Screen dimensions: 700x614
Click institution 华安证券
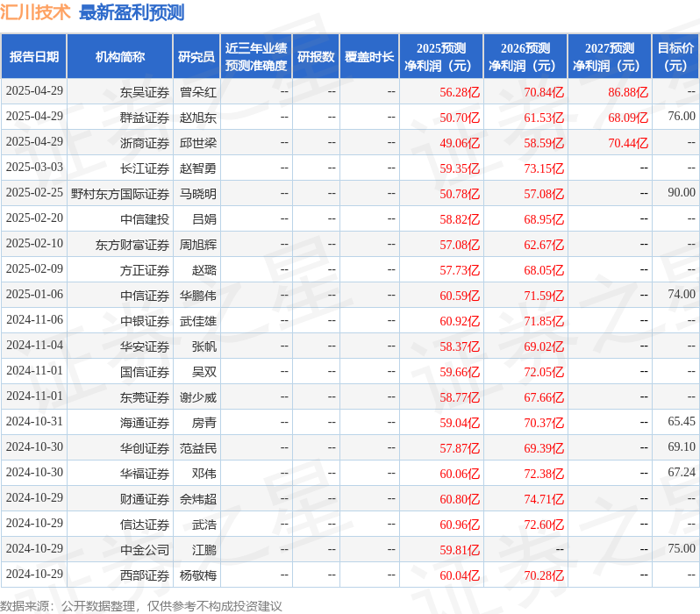point(145,347)
